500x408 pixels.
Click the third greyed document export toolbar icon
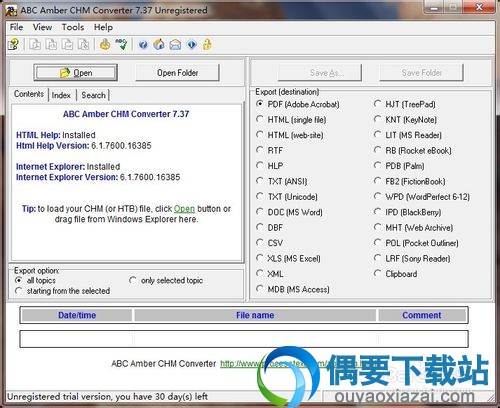click(x=67, y=44)
